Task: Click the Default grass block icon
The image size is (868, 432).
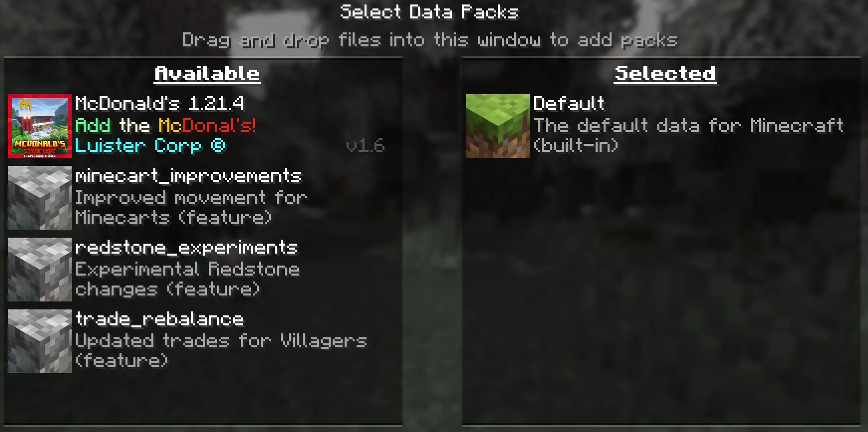Action: 498,126
